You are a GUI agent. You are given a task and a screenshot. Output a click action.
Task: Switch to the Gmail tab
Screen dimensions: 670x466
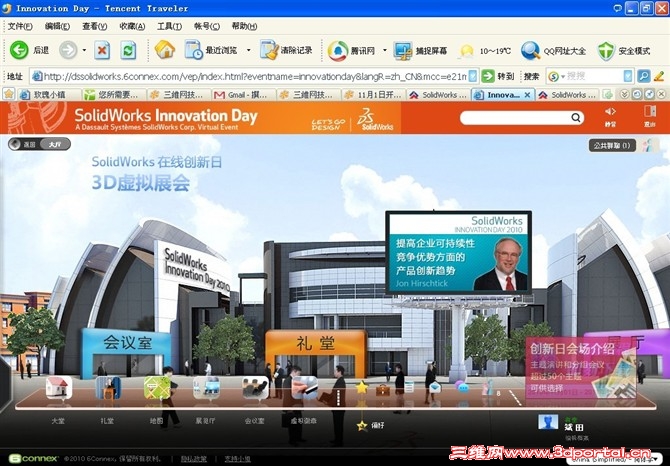point(243,95)
